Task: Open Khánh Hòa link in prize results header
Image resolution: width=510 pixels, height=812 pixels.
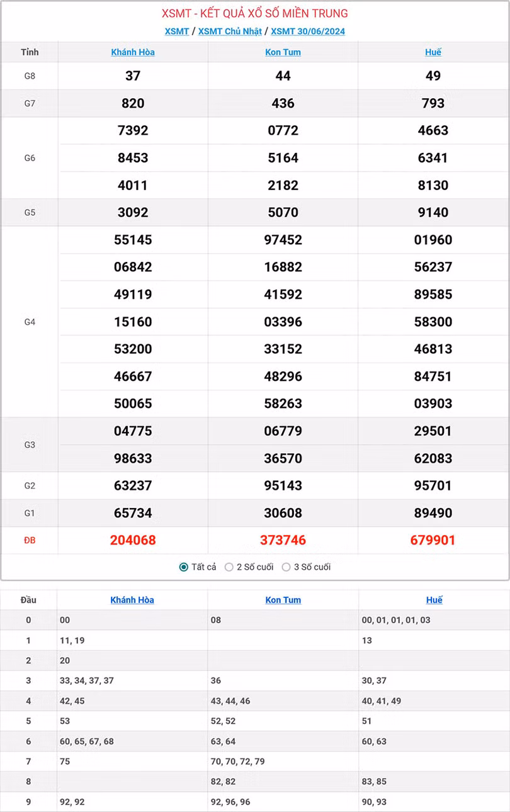Action: (x=133, y=52)
